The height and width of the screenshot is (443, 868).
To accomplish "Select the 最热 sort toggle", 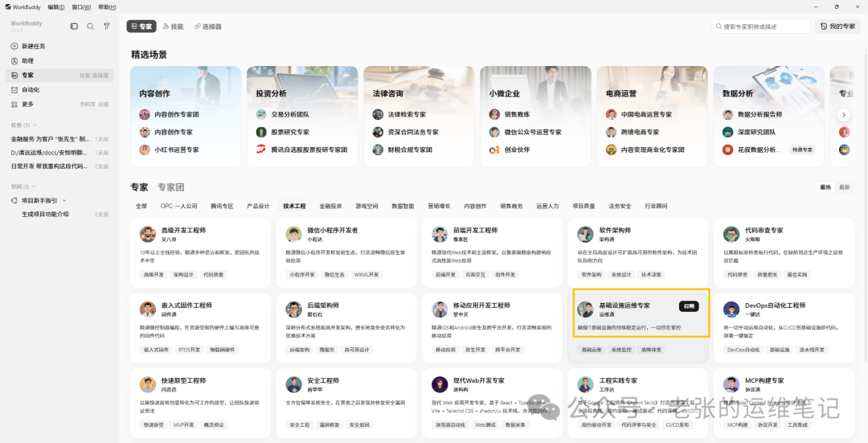I will pos(825,187).
